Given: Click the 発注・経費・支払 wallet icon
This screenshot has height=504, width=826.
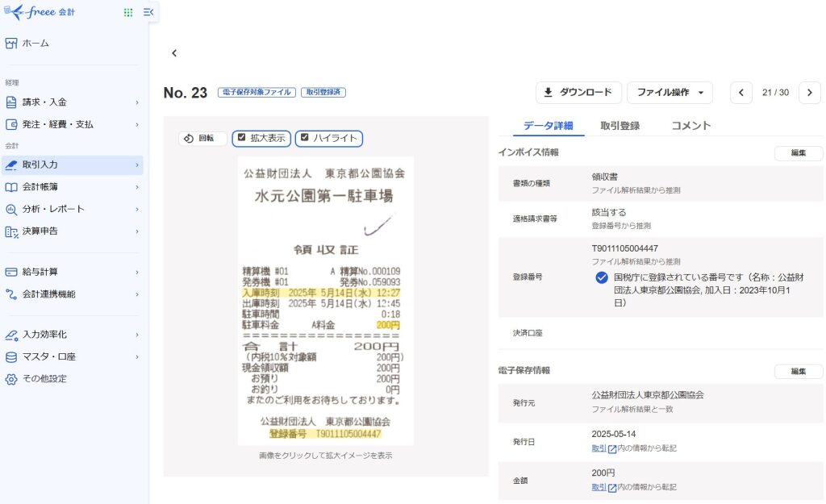Looking at the screenshot, I should pos(11,124).
